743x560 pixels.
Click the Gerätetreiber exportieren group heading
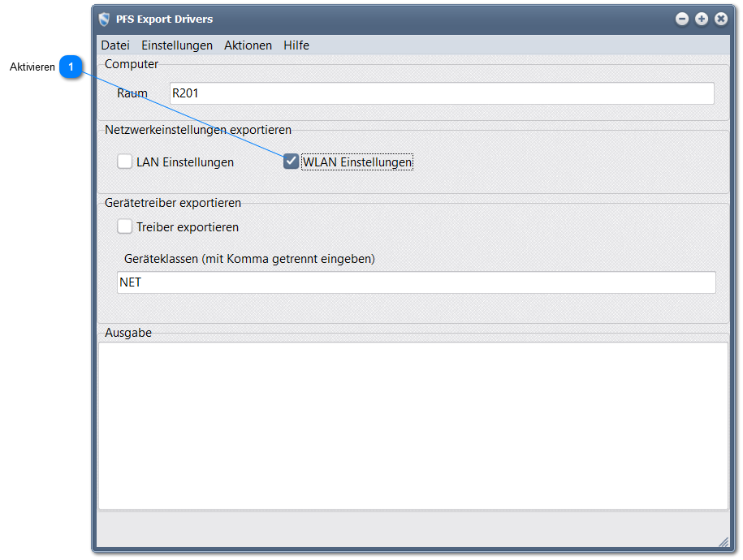click(x=173, y=203)
